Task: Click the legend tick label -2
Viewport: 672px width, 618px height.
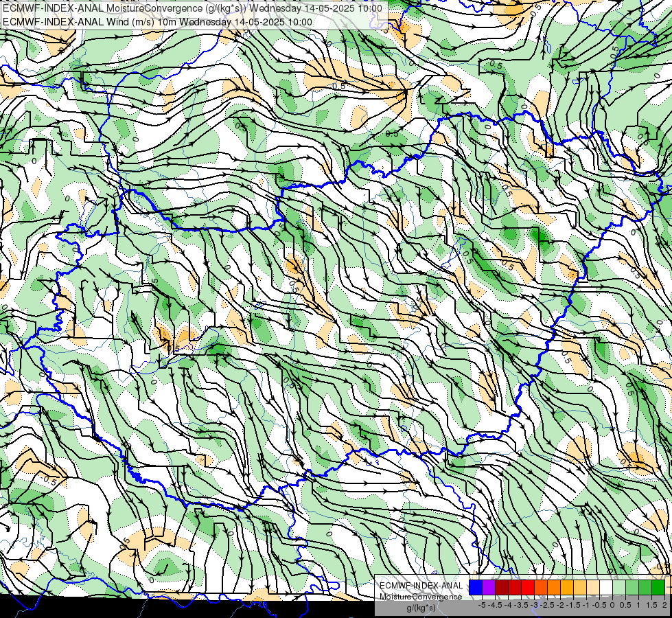Action: (x=560, y=605)
